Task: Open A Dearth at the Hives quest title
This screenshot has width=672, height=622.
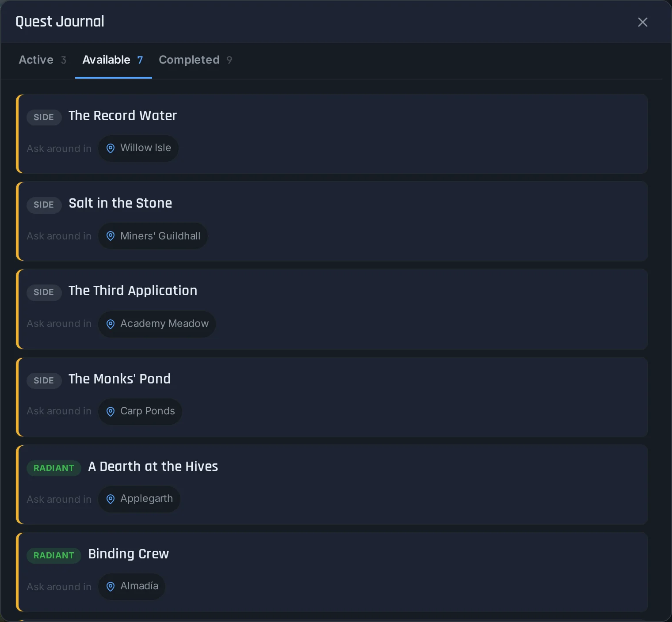Action: tap(153, 466)
